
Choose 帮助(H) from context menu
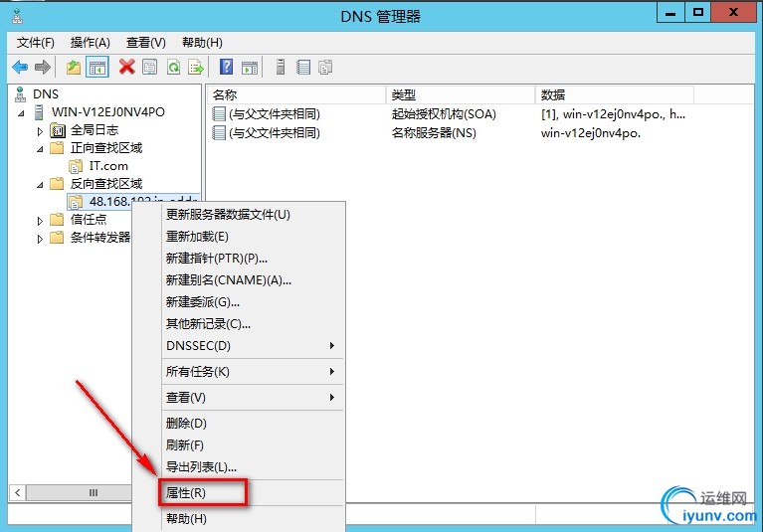click(x=252, y=519)
